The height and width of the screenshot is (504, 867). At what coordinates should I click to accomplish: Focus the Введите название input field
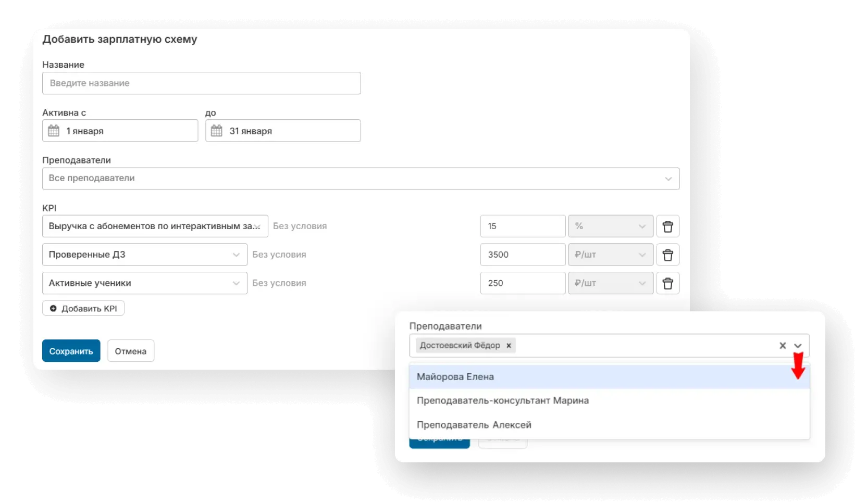tap(201, 83)
